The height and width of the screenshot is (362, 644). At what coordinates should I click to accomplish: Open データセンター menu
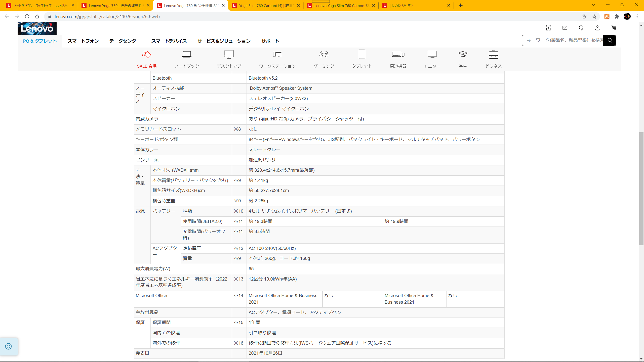coord(125,41)
